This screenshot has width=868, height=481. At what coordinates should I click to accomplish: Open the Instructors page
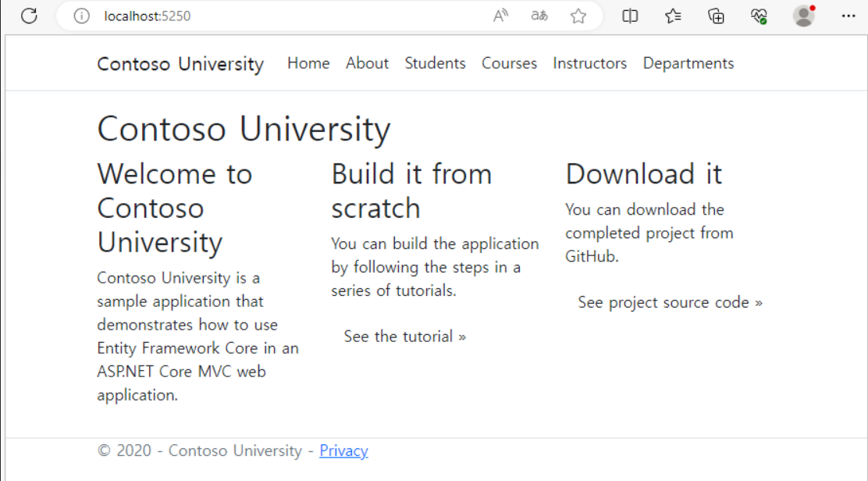click(589, 63)
